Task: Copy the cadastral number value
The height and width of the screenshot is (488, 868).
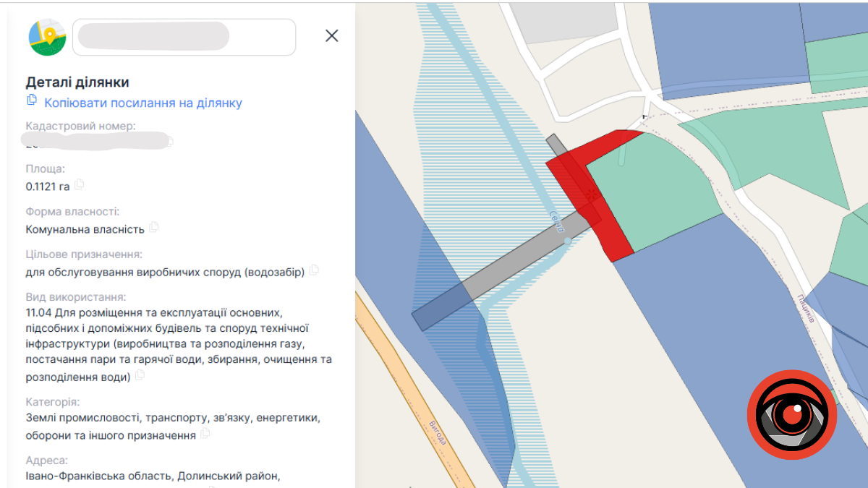Action: pos(171,142)
